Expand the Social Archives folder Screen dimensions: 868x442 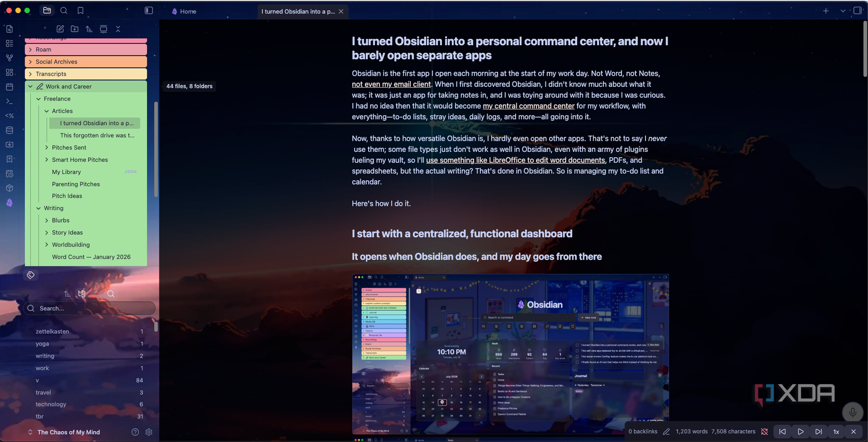pos(86,61)
